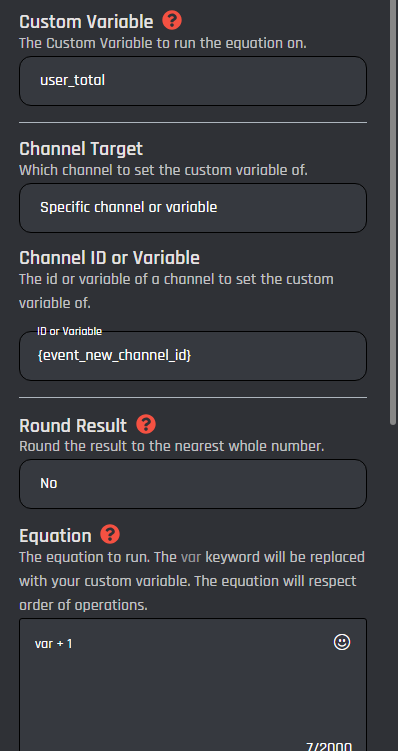This screenshot has height=751, width=398.
Task: Open the Custom Variable help icon
Action: click(172, 21)
